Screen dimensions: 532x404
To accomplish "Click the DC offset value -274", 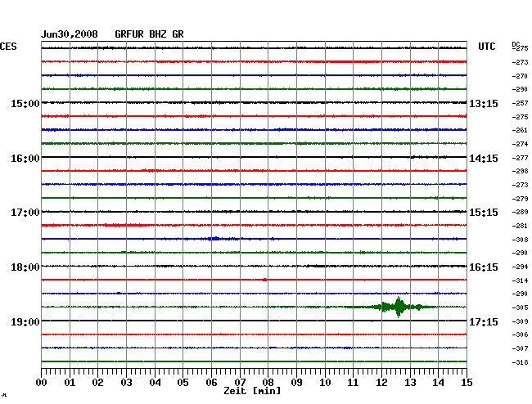I will [520, 144].
